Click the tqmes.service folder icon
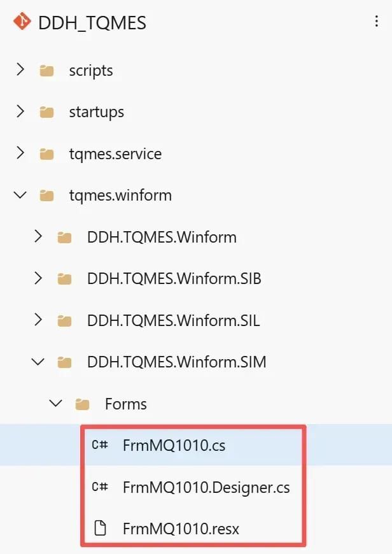This screenshot has height=554, width=392. coord(46,154)
